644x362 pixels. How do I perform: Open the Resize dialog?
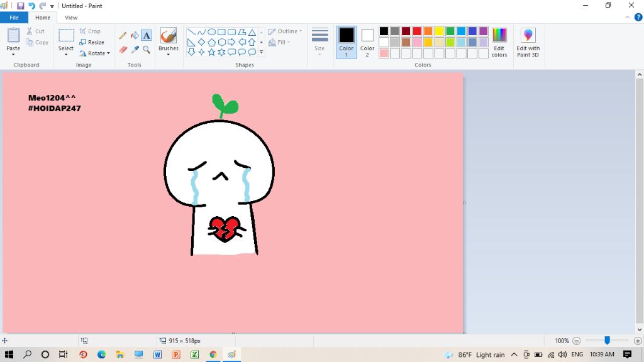[x=92, y=42]
